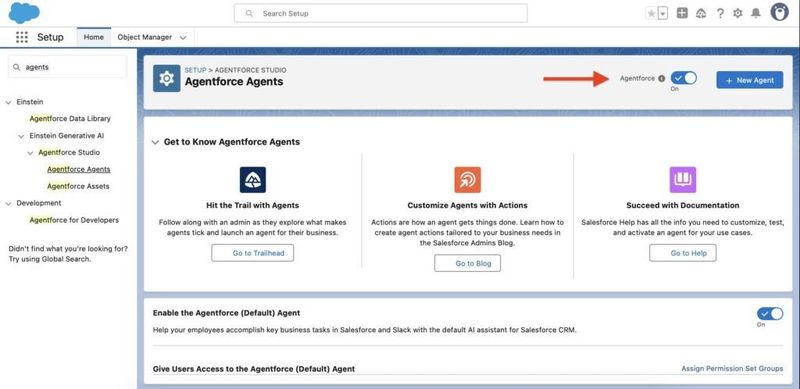Select Agentforce Agents in the tree

click(x=79, y=169)
